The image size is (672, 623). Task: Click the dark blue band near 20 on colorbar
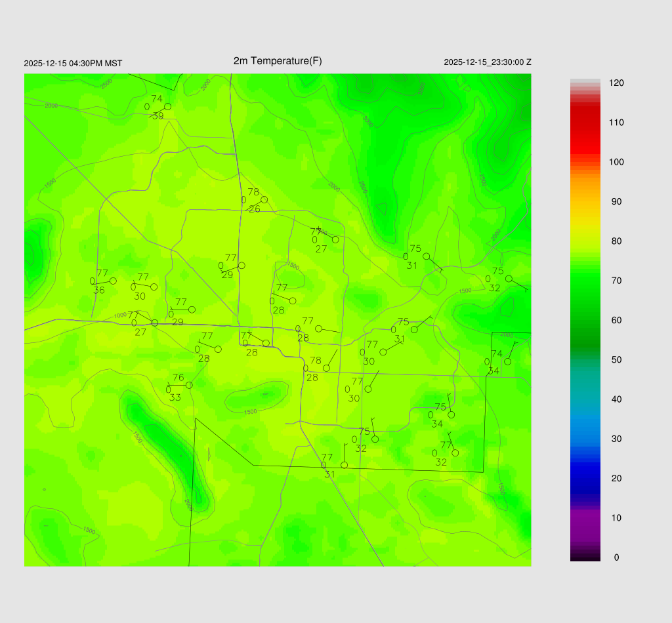click(585, 478)
